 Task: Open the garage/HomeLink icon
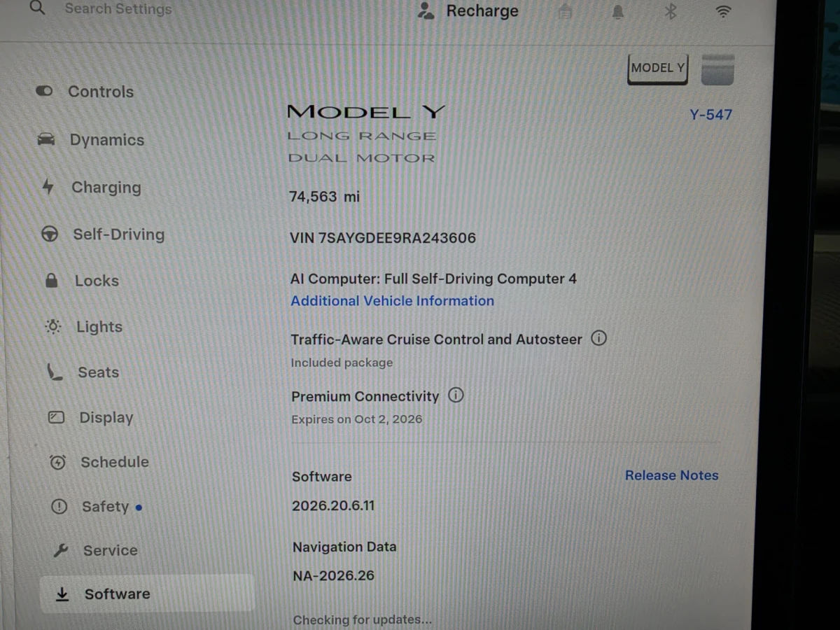pyautogui.click(x=566, y=11)
